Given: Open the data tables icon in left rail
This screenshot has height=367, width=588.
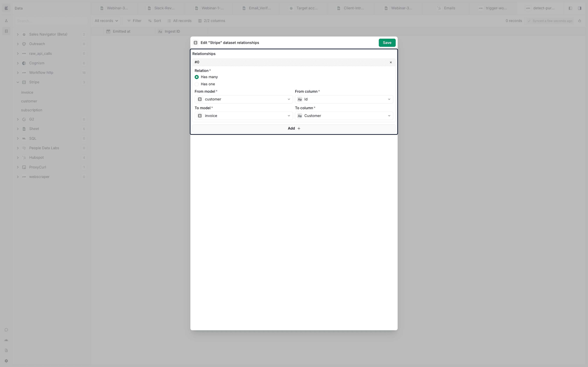Looking at the screenshot, I should pyautogui.click(x=6, y=31).
